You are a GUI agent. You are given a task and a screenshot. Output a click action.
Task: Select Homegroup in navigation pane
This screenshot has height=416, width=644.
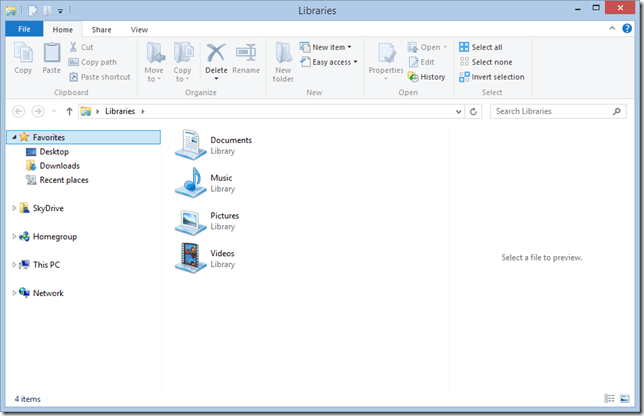(48, 237)
